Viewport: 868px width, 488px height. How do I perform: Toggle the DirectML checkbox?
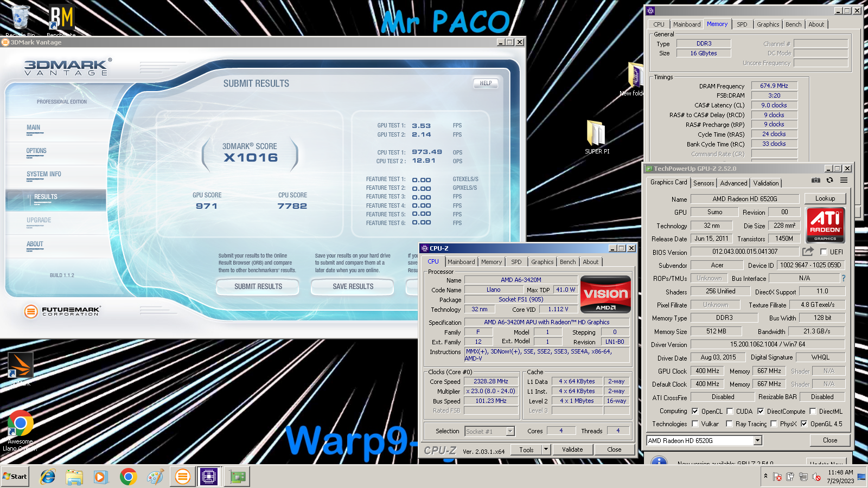point(813,411)
